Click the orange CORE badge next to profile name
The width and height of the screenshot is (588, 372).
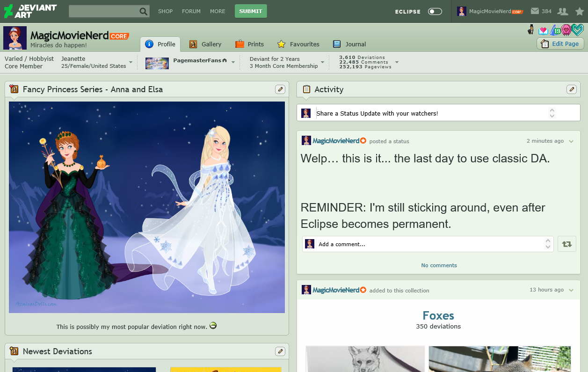click(119, 36)
